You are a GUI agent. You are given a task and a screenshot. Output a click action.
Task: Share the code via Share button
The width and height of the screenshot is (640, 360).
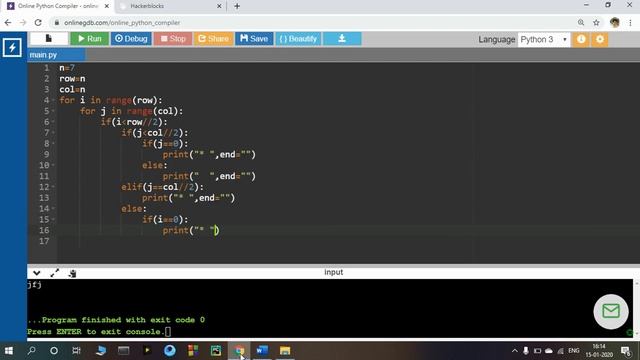coord(213,39)
